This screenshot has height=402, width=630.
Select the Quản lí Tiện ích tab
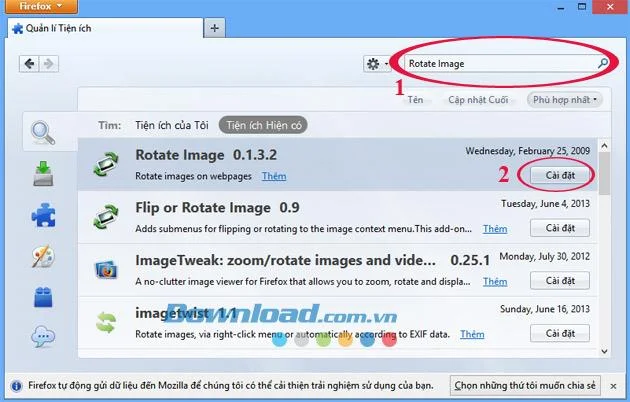pos(105,28)
